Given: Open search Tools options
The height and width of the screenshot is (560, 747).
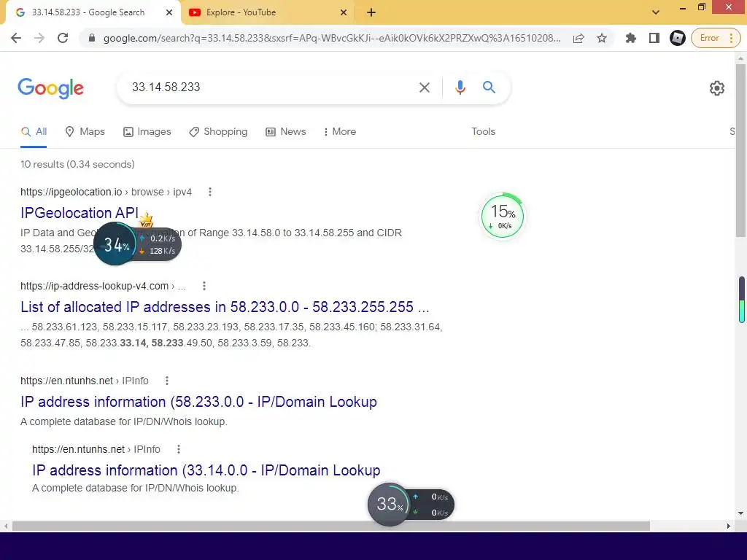Looking at the screenshot, I should 483,132.
